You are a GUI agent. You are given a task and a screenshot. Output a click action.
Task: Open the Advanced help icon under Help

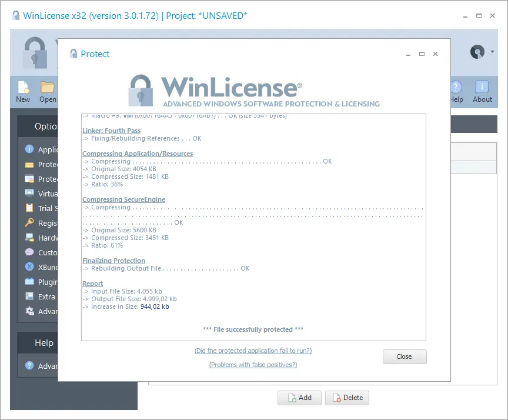click(x=29, y=365)
